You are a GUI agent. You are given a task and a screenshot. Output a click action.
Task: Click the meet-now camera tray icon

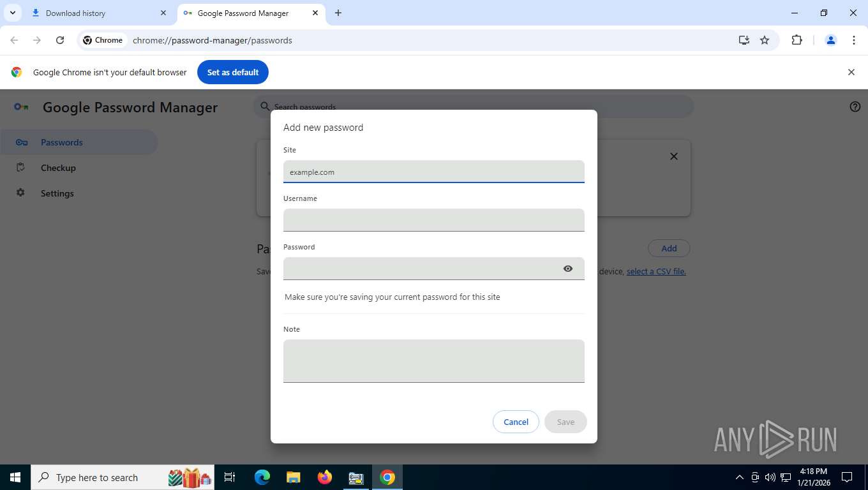755,477
